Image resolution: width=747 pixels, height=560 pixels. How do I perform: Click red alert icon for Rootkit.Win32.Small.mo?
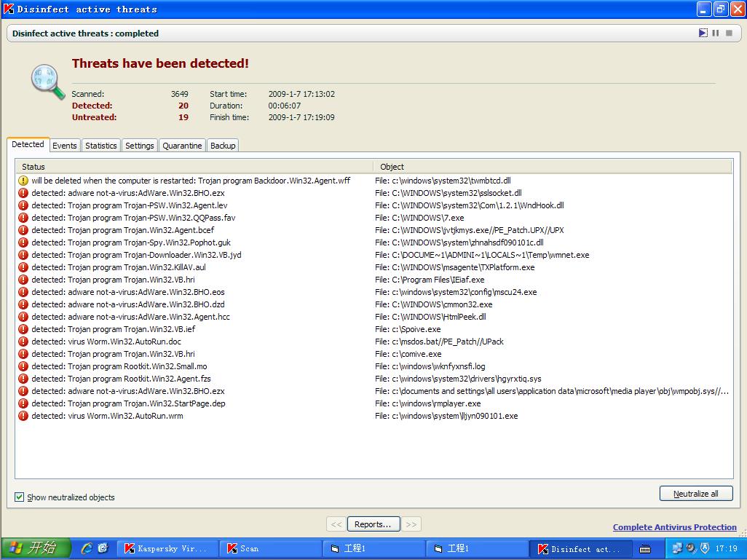[x=23, y=366]
